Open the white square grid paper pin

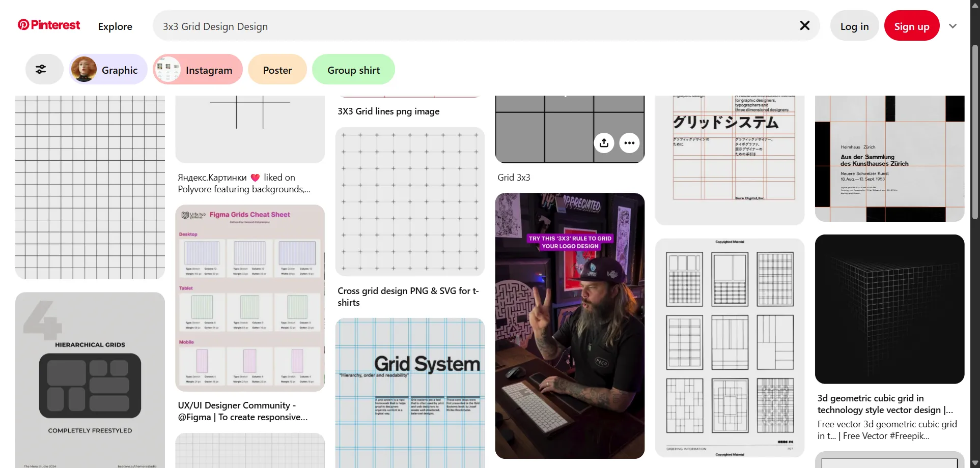click(90, 187)
